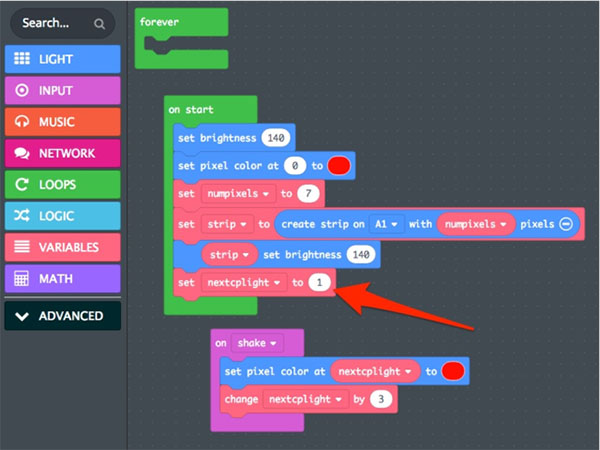The image size is (600, 450).
Task: Select the LOGIC shuffle icon
Action: pyautogui.click(x=21, y=215)
